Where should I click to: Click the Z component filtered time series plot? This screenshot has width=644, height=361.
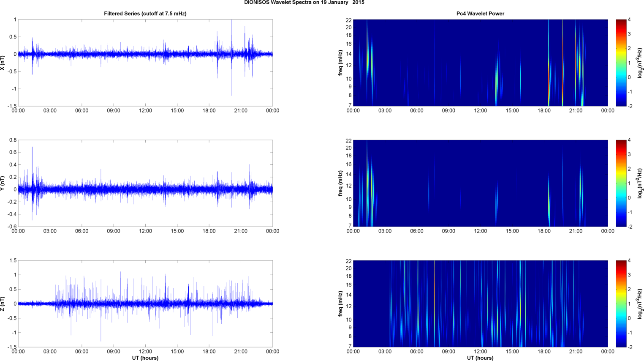coord(145,304)
